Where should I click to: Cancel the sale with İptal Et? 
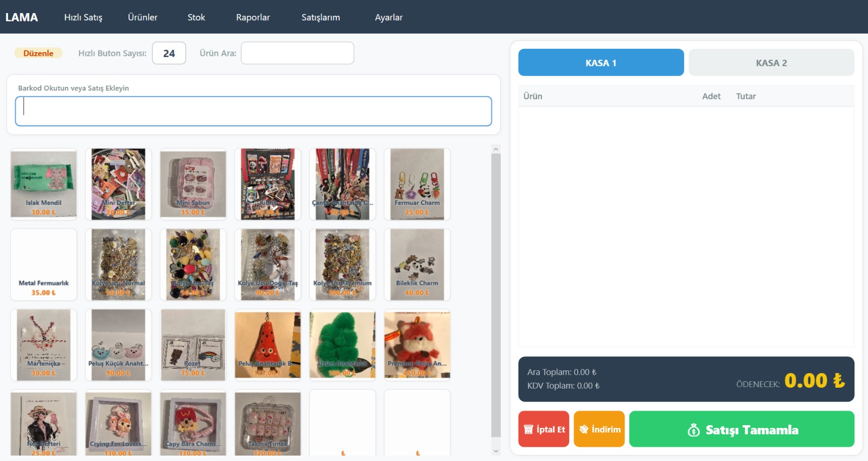pyautogui.click(x=544, y=430)
